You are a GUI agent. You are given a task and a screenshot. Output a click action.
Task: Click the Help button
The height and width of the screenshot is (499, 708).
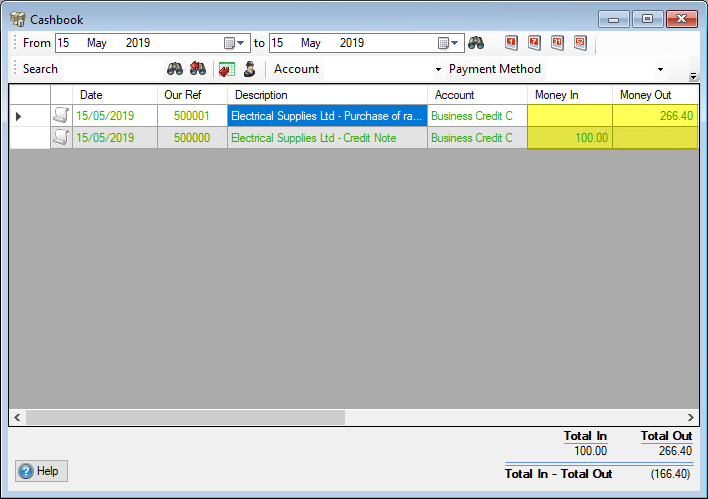[41, 471]
